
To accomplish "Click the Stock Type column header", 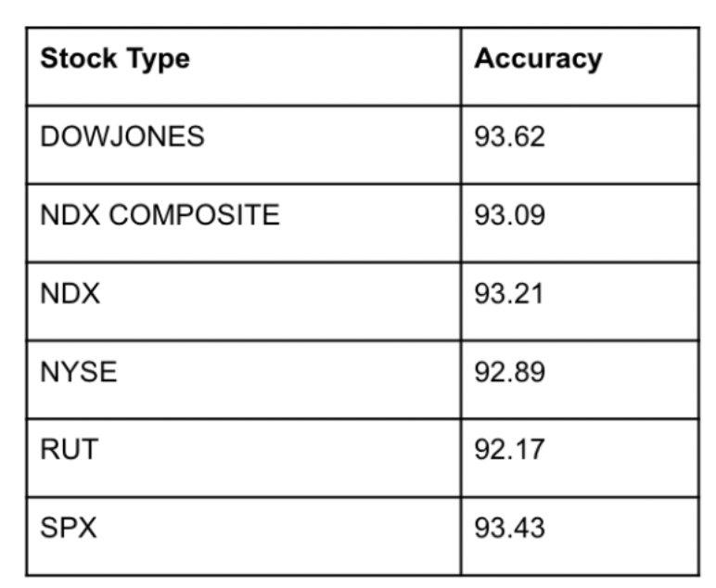I will 115,59.
